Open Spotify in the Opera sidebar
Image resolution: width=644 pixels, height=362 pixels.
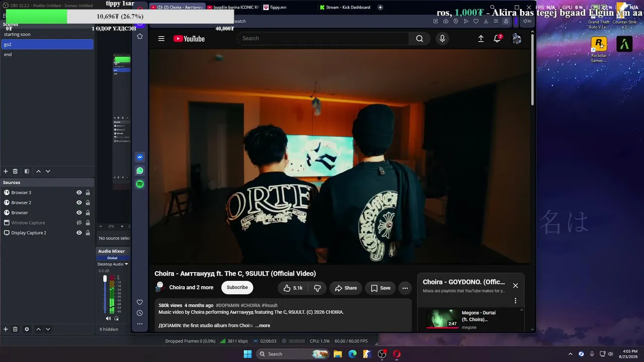click(140, 184)
